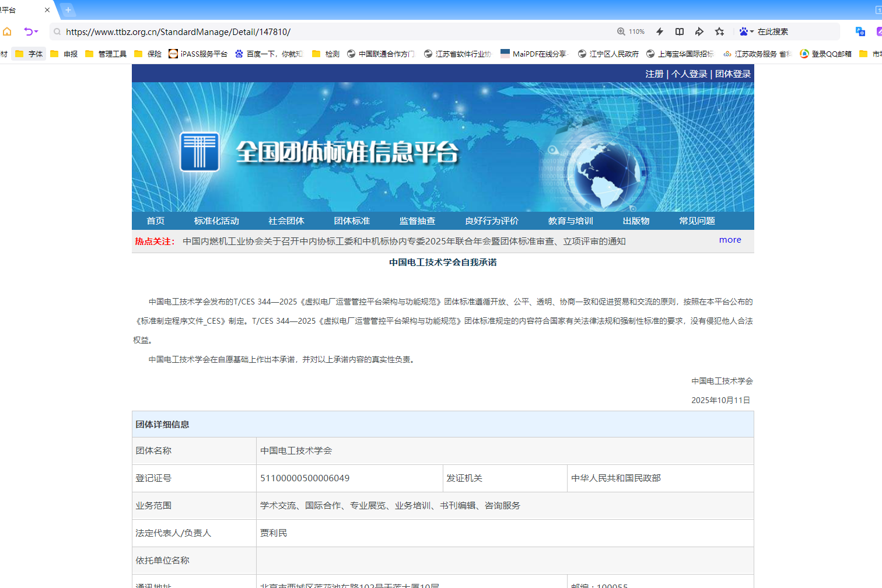This screenshot has width=882, height=588.
Task: Click the home icon on the toolbar
Action: click(x=7, y=31)
